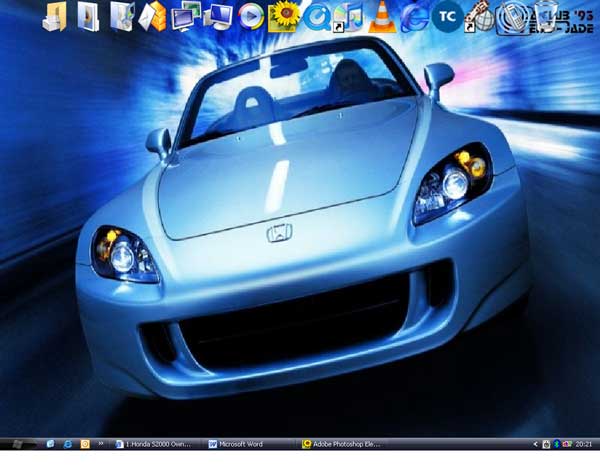Open the music note iTunes shortcut
This screenshot has height=469, width=600.
[350, 16]
